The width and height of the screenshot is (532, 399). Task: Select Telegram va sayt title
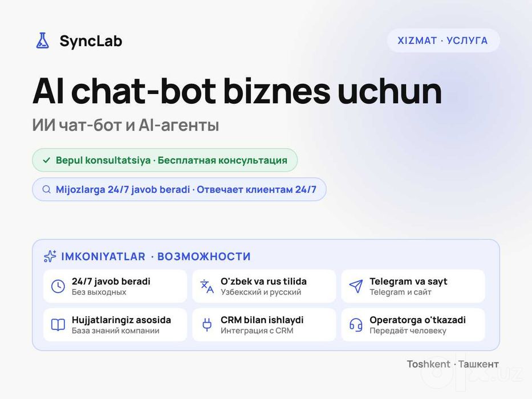pyautogui.click(x=408, y=282)
